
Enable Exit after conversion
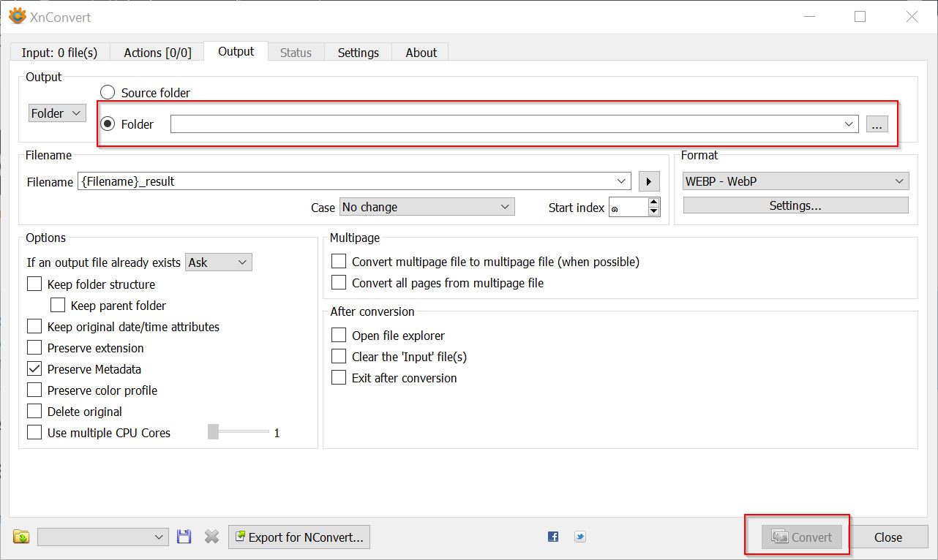[x=339, y=378]
